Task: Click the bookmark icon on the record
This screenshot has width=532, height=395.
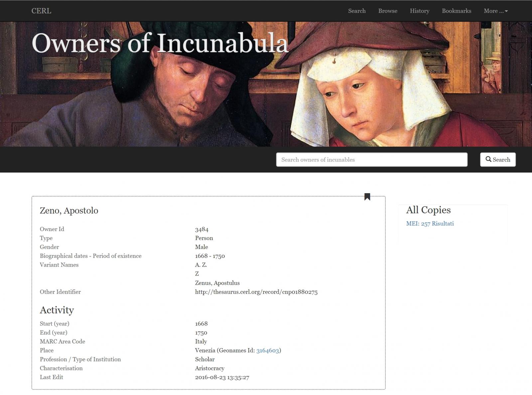Action: [367, 197]
